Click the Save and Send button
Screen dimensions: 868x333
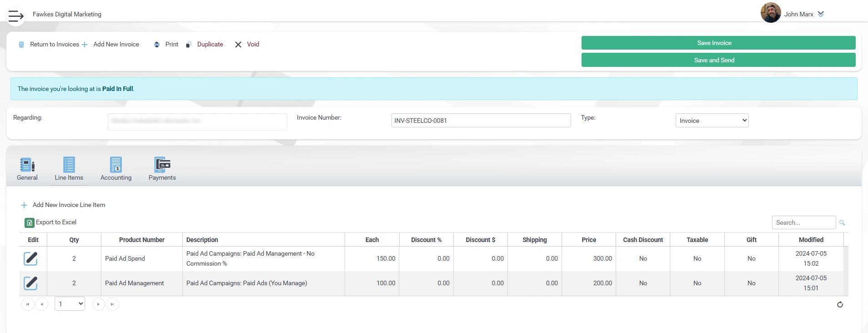click(x=718, y=60)
